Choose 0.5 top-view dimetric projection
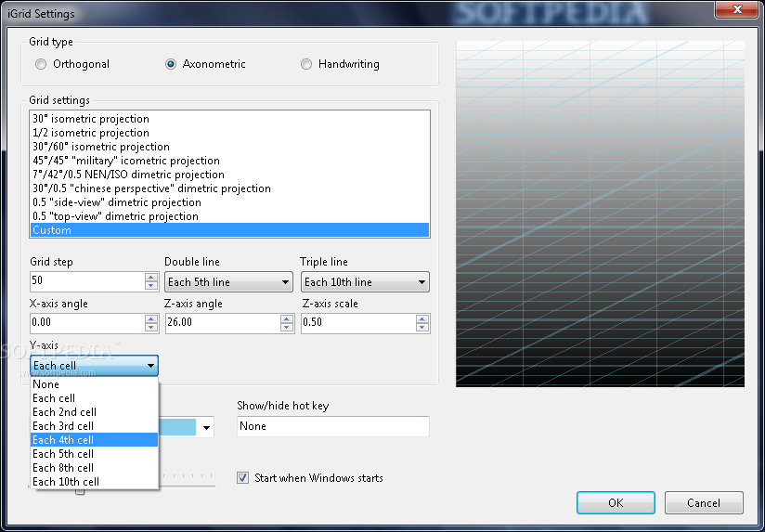This screenshot has height=532, width=765. pyautogui.click(x=229, y=216)
